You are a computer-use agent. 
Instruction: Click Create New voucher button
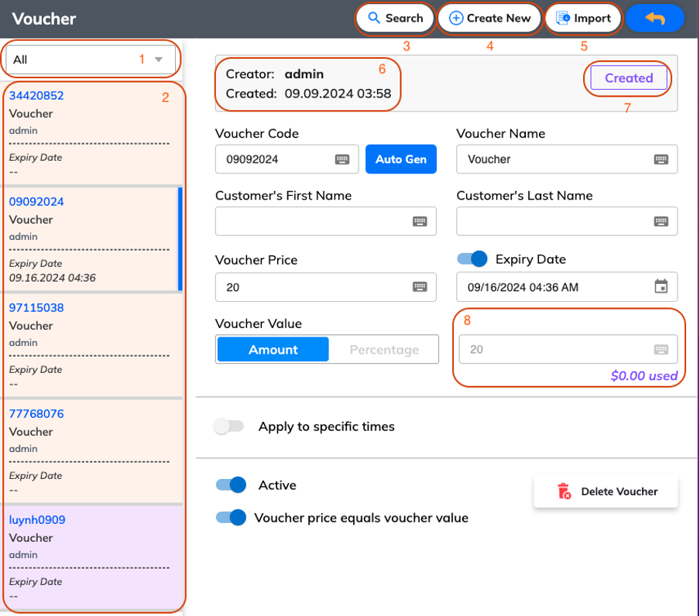pos(489,19)
